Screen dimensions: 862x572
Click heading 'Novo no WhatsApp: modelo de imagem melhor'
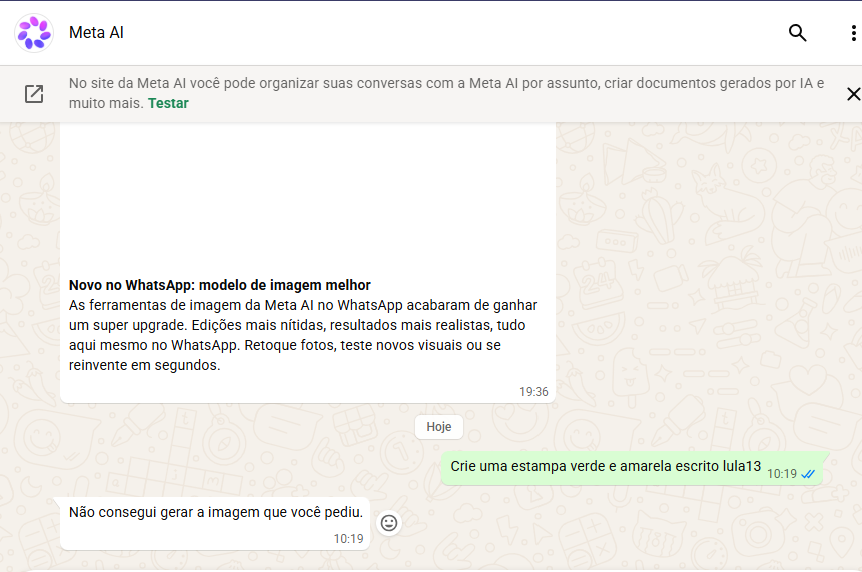(x=219, y=285)
